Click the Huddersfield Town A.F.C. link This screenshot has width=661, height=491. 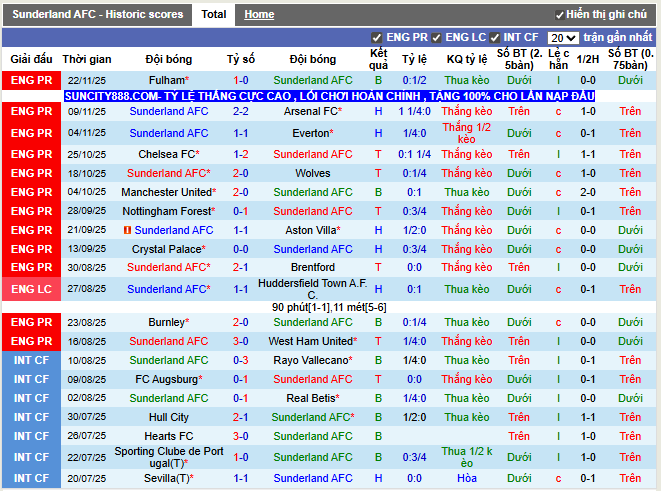312,289
